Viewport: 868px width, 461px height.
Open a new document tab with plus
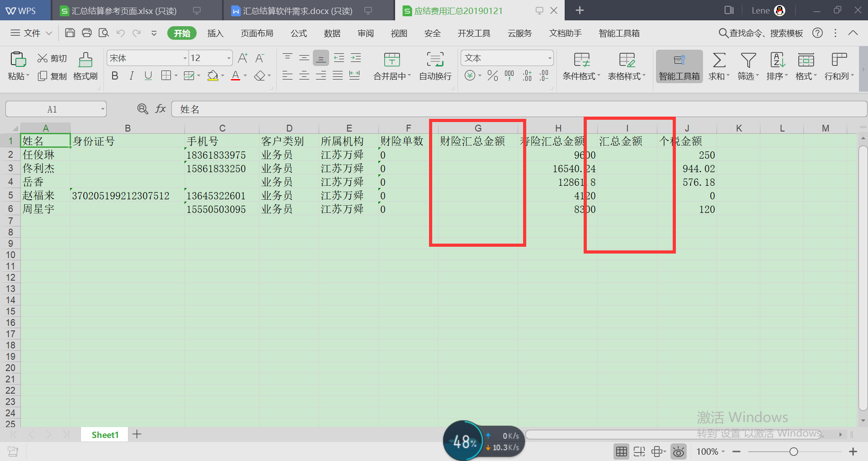pos(580,10)
